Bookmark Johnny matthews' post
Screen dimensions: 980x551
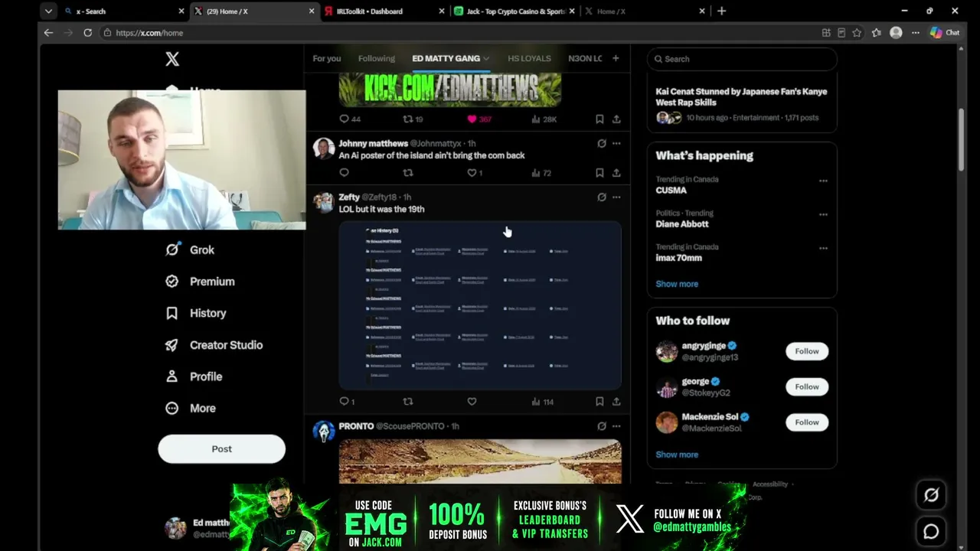click(x=599, y=173)
